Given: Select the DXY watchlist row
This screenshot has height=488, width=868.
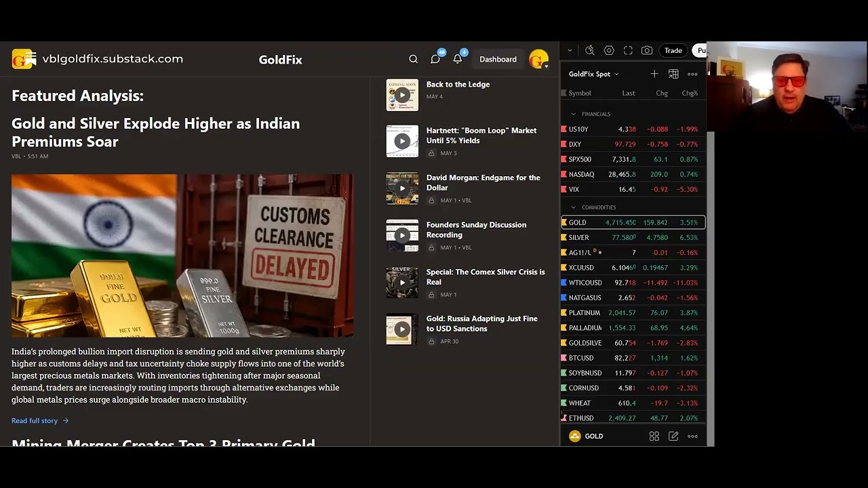Looking at the screenshot, I should 633,144.
